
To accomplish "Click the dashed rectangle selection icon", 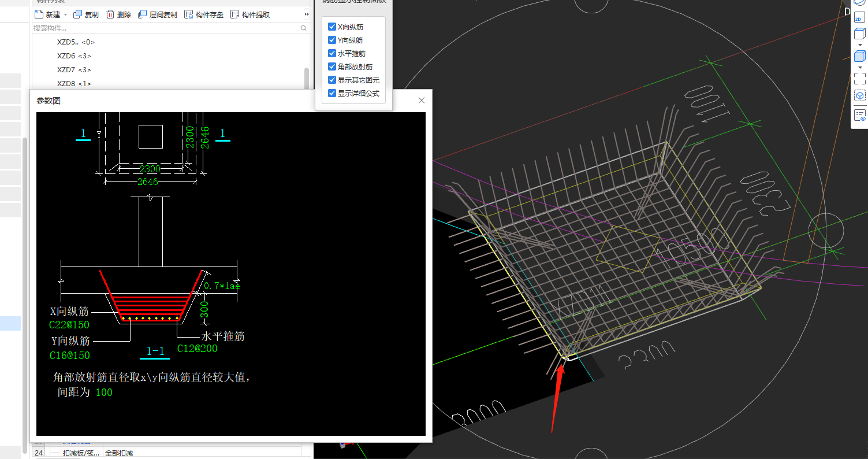I will (859, 79).
